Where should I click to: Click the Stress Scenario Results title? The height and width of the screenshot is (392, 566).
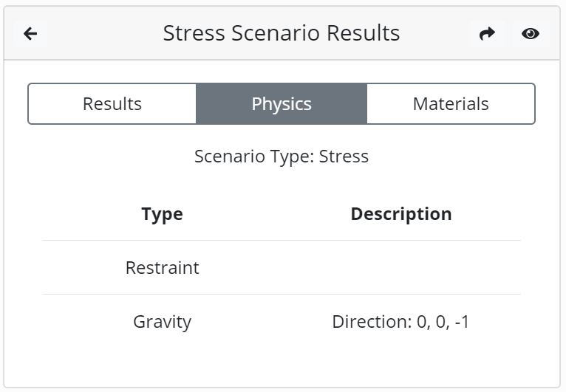[282, 33]
